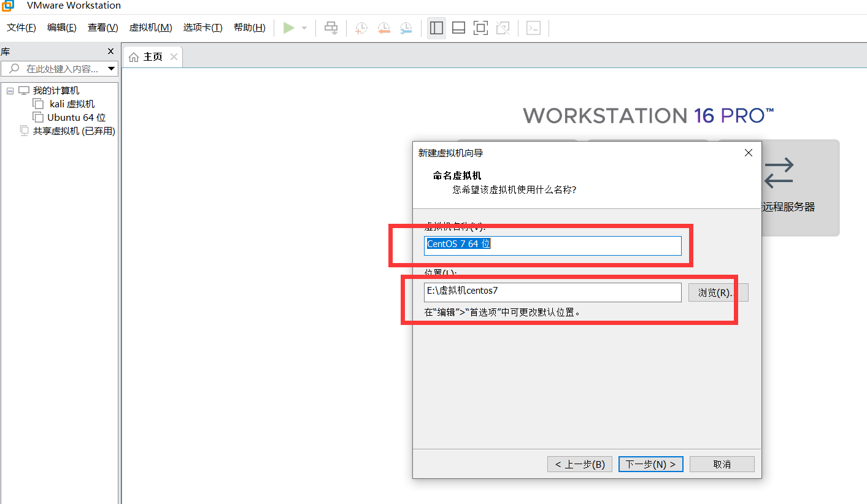Click the VMware Workstation app icon in the title bar
The width and height of the screenshot is (867, 504).
point(8,6)
